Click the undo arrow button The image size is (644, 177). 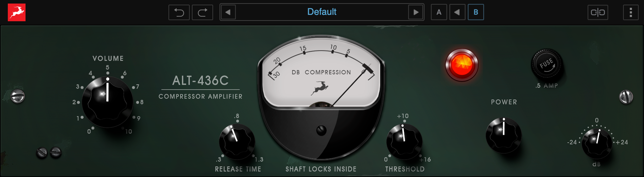179,12
